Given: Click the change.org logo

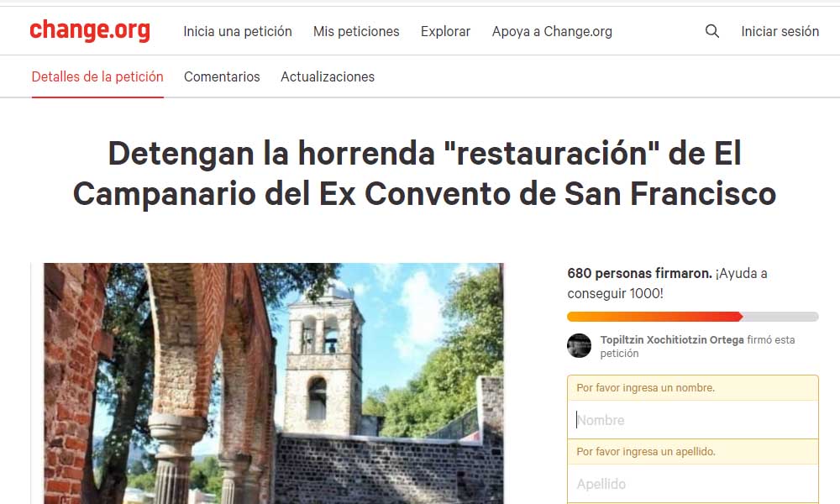Looking at the screenshot, I should click(x=90, y=30).
